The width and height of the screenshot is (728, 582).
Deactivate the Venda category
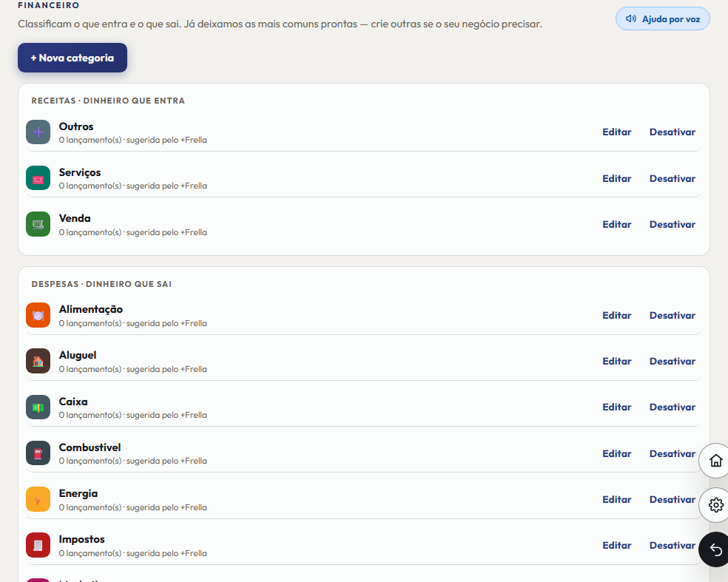click(673, 225)
